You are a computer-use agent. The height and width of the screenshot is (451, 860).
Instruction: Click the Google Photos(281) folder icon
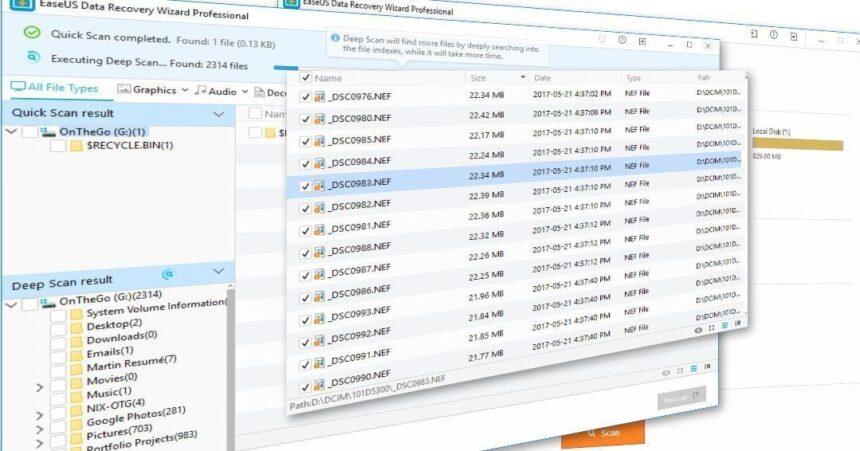pos(77,425)
